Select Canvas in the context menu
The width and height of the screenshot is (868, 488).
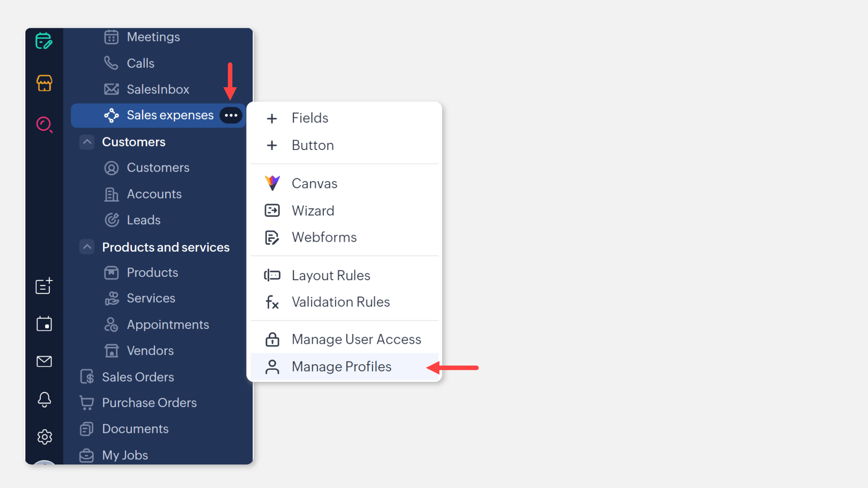coord(314,183)
